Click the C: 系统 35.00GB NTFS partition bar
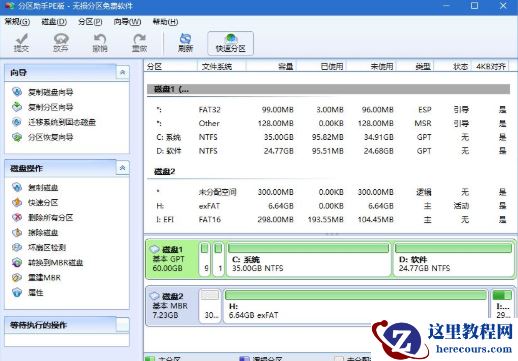This screenshot has width=518, height=361. coord(308,259)
